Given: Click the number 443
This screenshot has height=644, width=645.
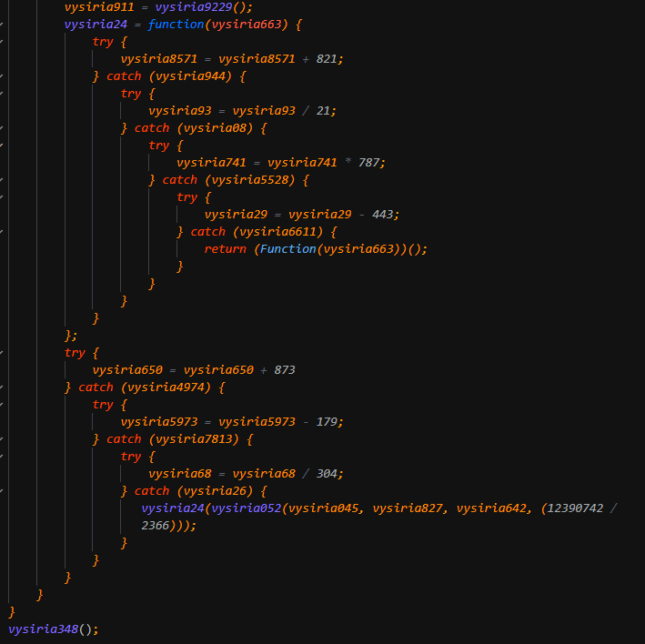Looking at the screenshot, I should coord(383,215).
